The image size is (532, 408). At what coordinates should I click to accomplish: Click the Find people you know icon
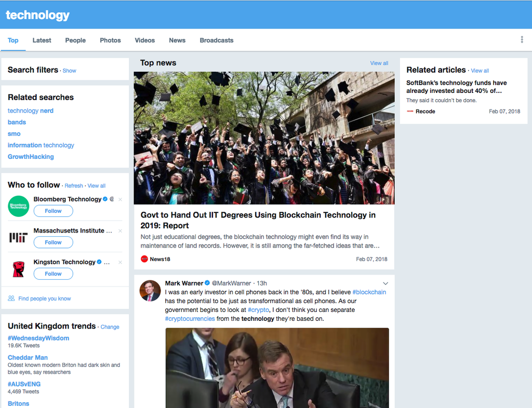[11, 298]
